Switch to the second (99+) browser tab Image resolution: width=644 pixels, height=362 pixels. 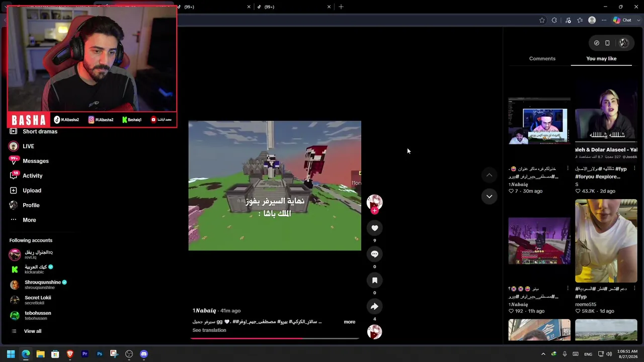(x=294, y=7)
